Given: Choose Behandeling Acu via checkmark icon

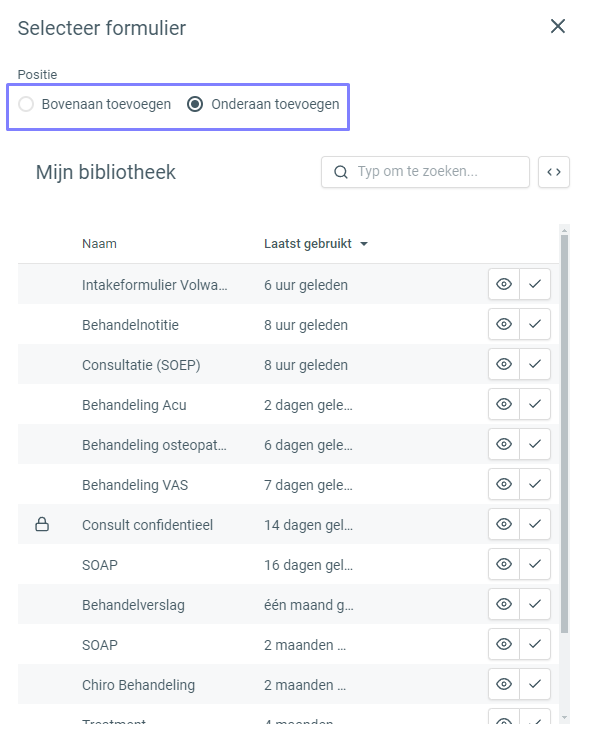Looking at the screenshot, I should [x=535, y=404].
